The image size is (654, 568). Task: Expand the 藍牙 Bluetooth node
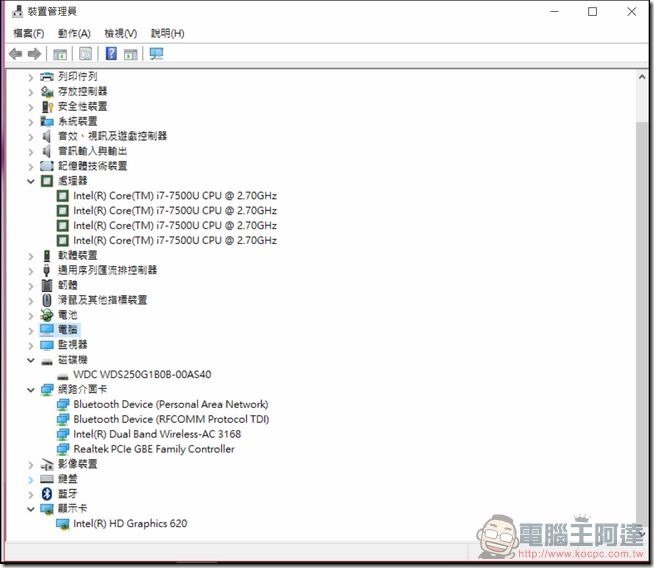tap(30, 495)
